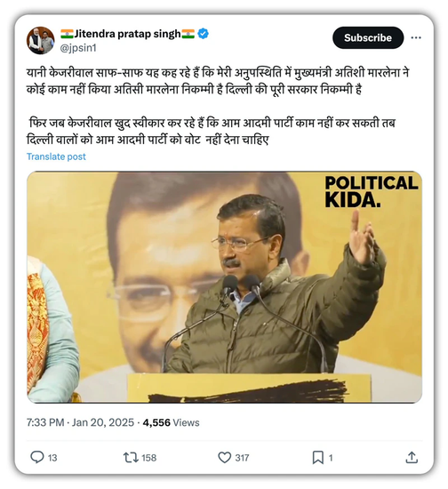The height and width of the screenshot is (489, 448).
Task: Click the 13 replies count
Action: [52, 458]
